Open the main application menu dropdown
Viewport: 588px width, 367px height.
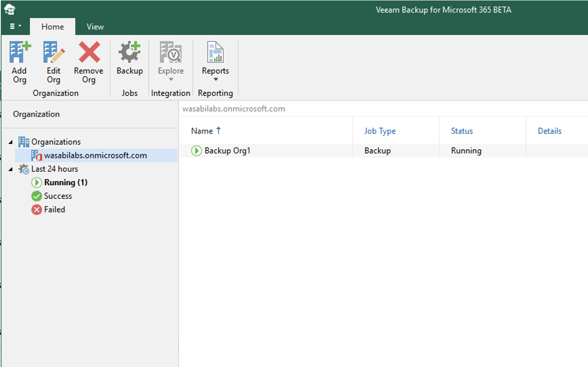(15, 26)
